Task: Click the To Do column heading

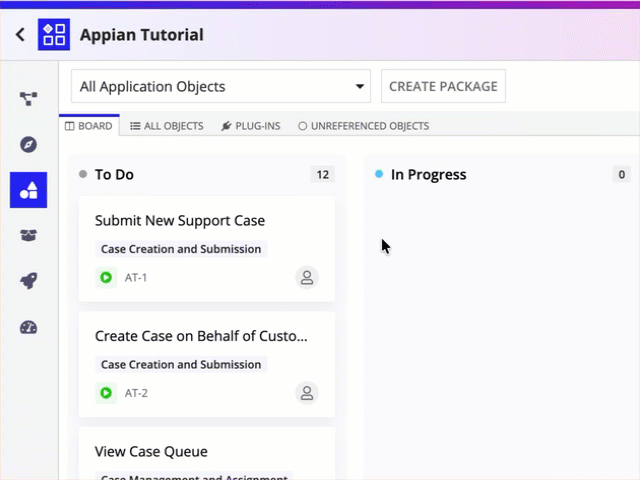Action: pos(114,174)
